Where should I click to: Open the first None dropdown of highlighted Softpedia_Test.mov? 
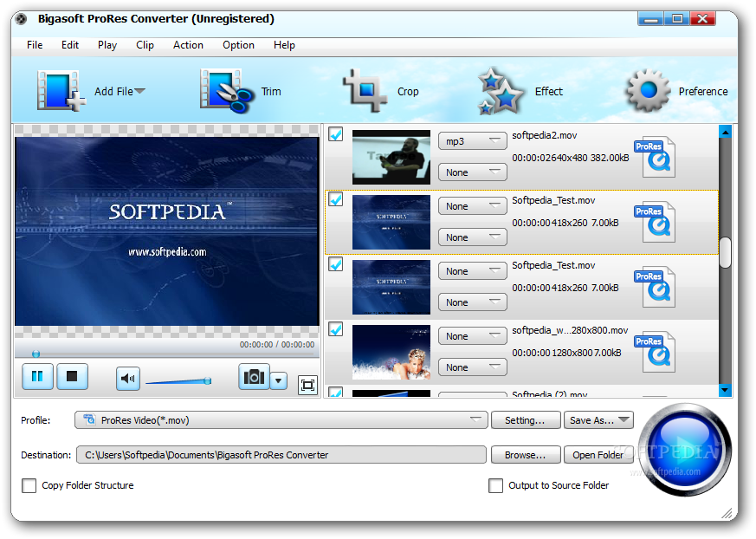point(473,206)
